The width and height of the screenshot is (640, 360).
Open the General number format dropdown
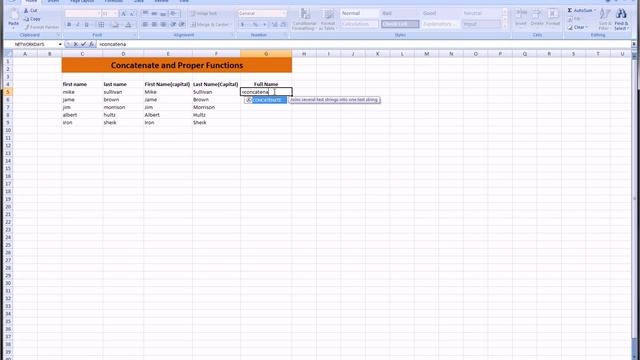pyautogui.click(x=284, y=13)
